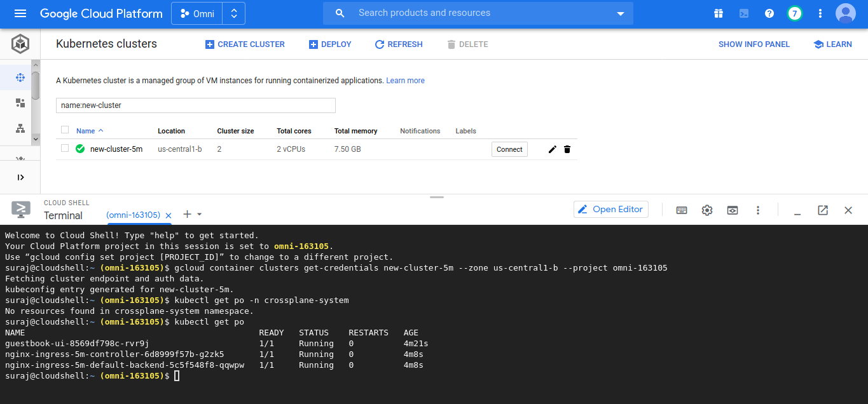Click the Cloud Shell panel drag handle
This screenshot has height=404, width=868.
(x=437, y=197)
